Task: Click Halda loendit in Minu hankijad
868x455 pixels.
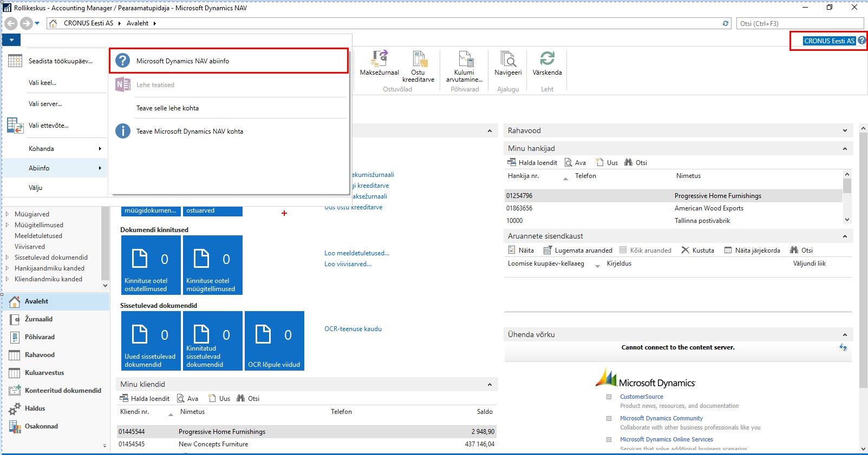Action: tap(532, 162)
